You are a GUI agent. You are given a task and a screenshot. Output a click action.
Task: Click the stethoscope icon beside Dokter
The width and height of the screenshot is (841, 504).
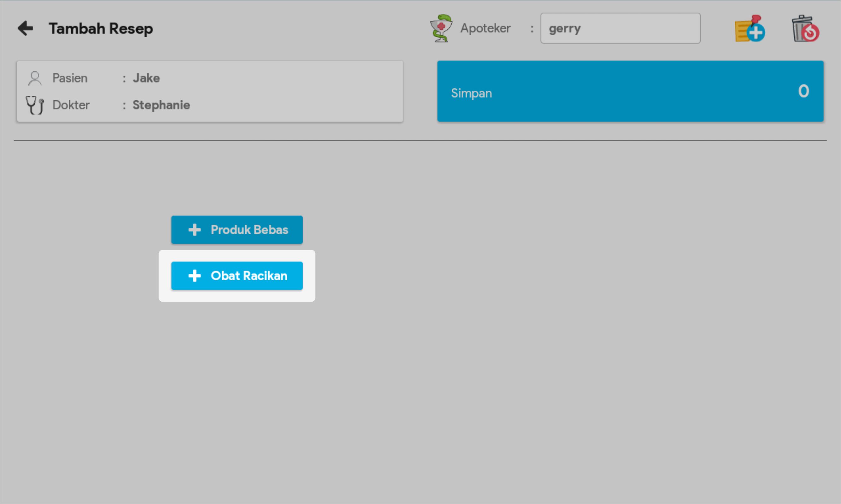pos(35,105)
